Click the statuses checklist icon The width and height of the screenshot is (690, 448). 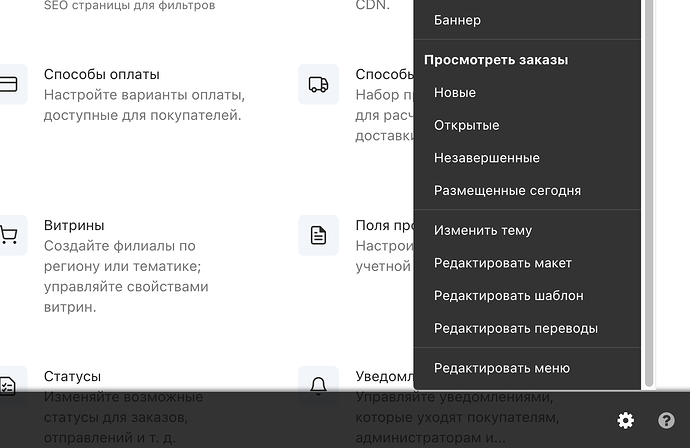[8, 386]
